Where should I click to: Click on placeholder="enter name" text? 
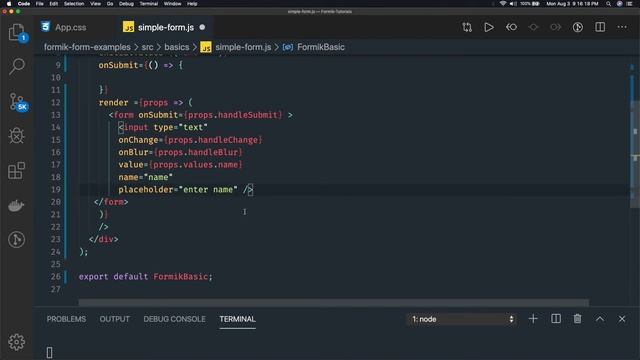[x=178, y=189]
